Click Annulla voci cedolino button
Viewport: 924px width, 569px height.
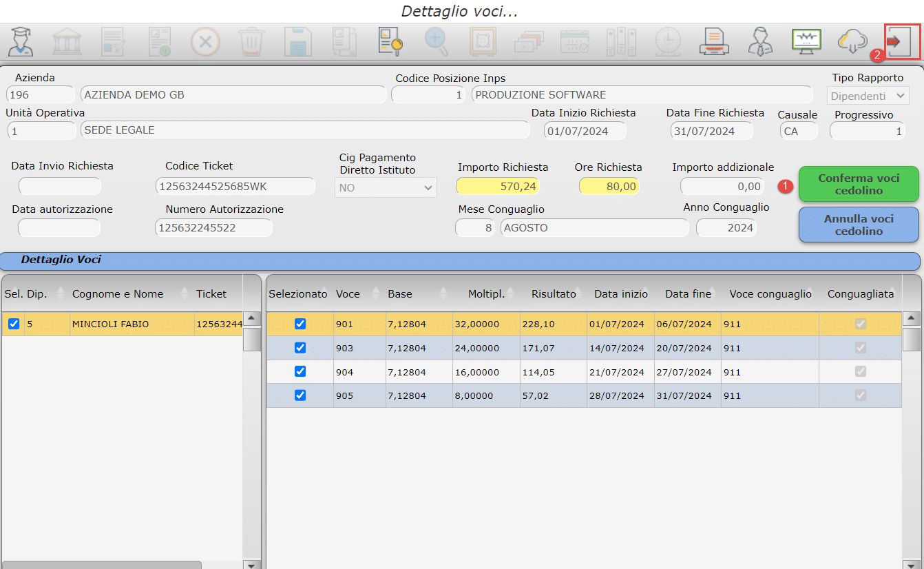[x=859, y=225]
